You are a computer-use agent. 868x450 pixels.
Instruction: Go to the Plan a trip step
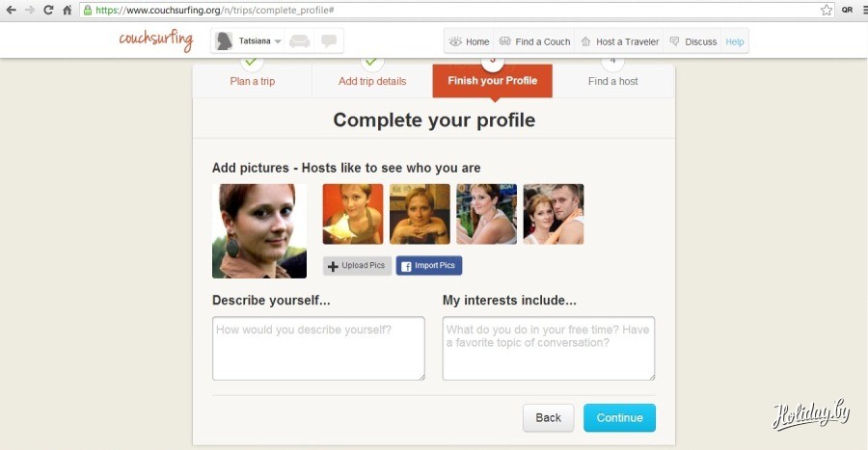[253, 81]
